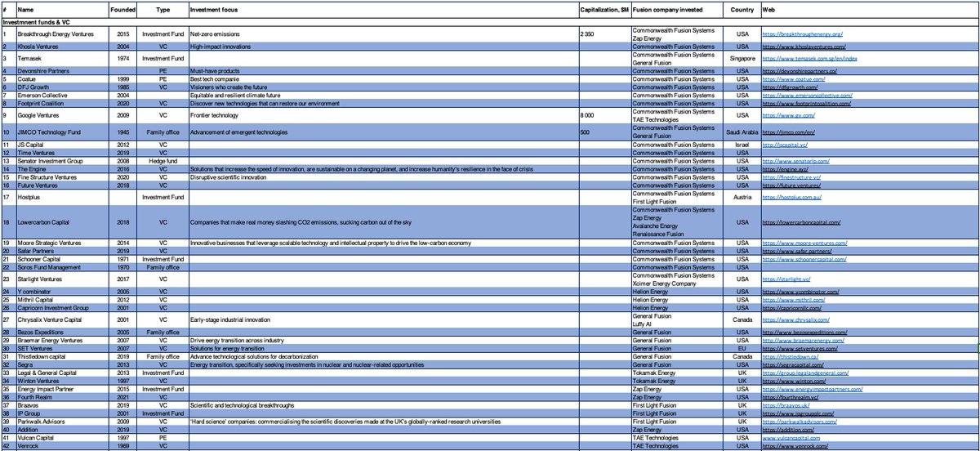Viewport: 980px width, 451px height.
Task: Select the 'Austria' country cell
Action: 742,197
